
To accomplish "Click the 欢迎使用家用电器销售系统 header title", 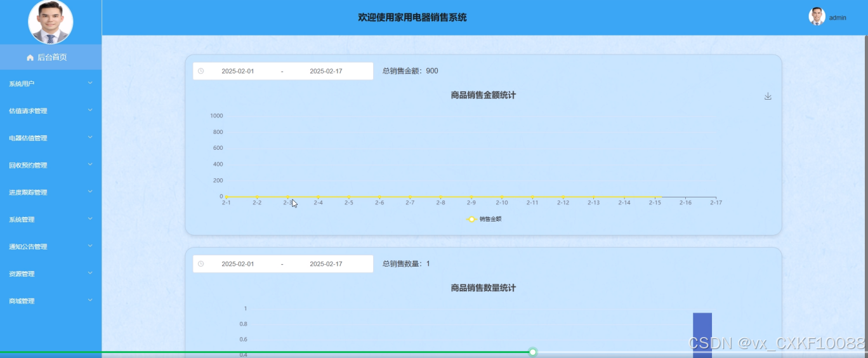I will (x=412, y=18).
